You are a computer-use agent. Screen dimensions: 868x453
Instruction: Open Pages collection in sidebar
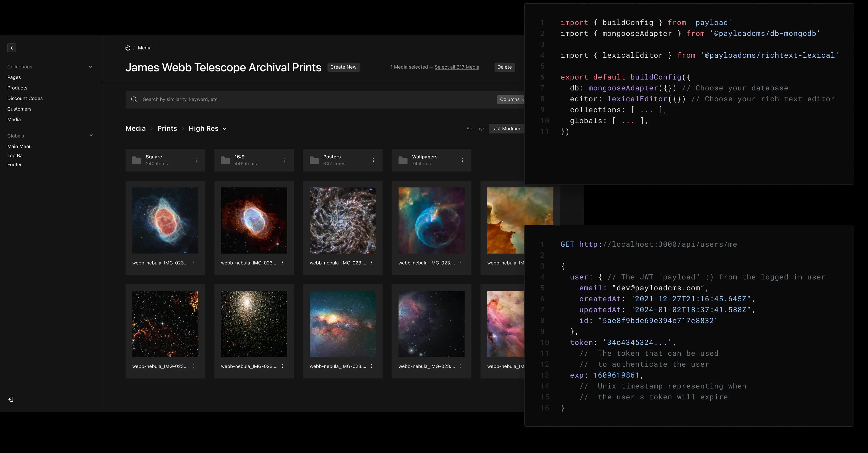tap(14, 77)
